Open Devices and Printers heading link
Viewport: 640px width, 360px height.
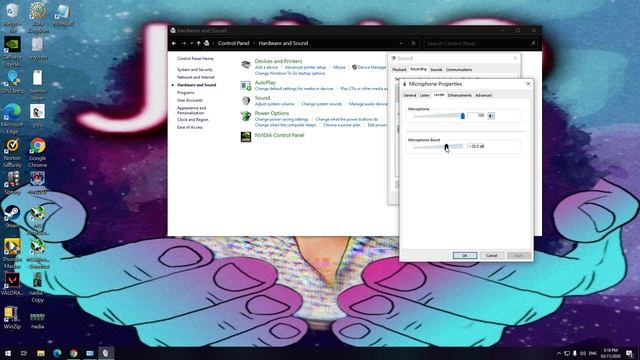pyautogui.click(x=278, y=61)
